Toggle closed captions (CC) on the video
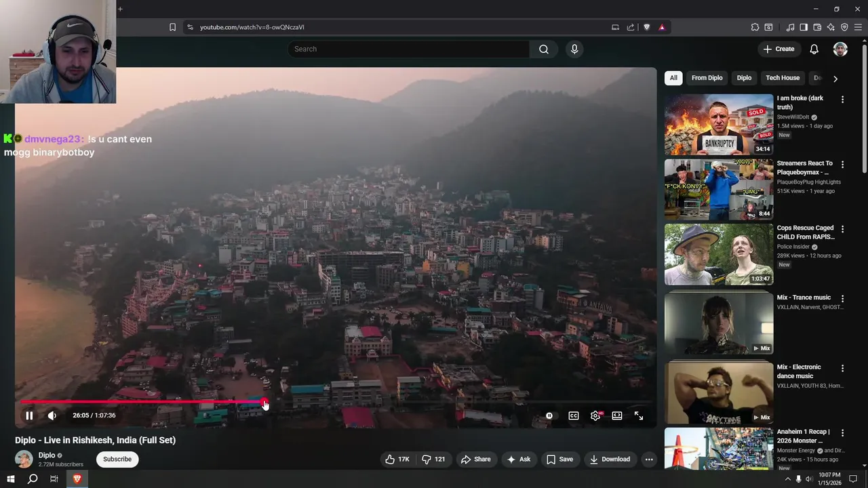This screenshot has height=488, width=868. [574, 415]
